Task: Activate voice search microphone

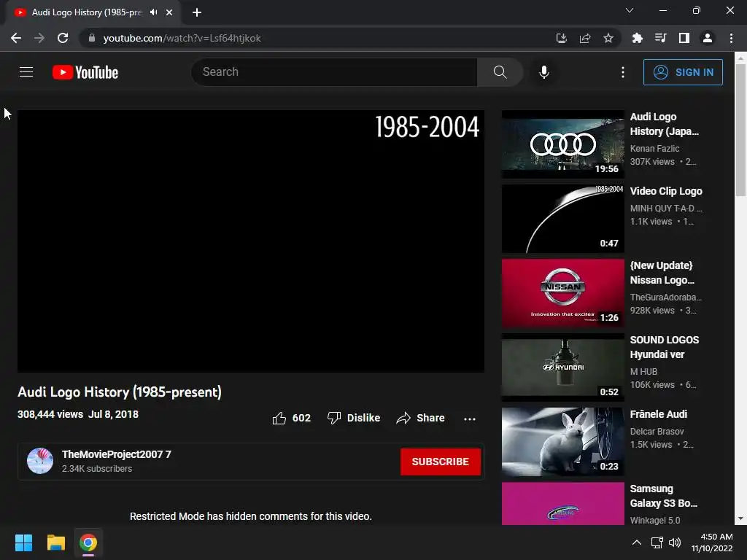Action: pyautogui.click(x=544, y=72)
